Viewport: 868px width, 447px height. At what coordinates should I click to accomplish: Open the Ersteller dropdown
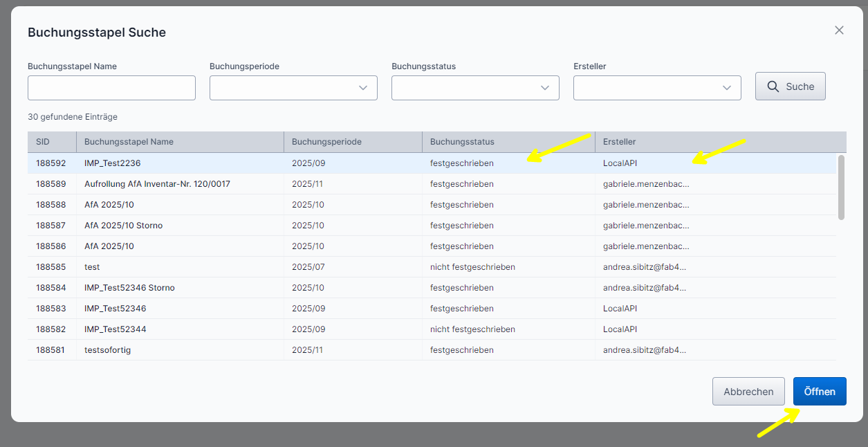(x=657, y=88)
